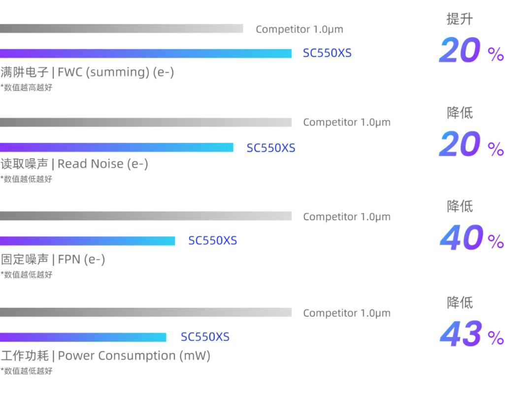Click the 数值越高越好 note under FWC
This screenshot has width=532, height=398.
click(x=27, y=88)
